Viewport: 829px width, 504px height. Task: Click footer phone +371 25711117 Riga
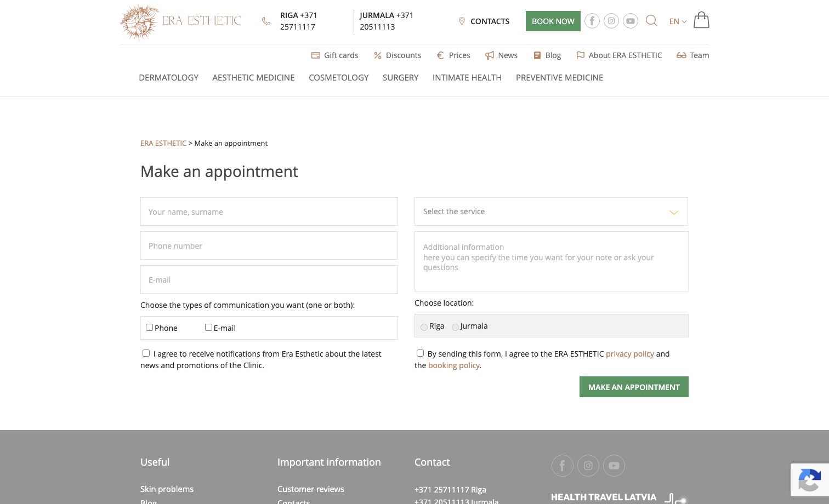click(450, 489)
